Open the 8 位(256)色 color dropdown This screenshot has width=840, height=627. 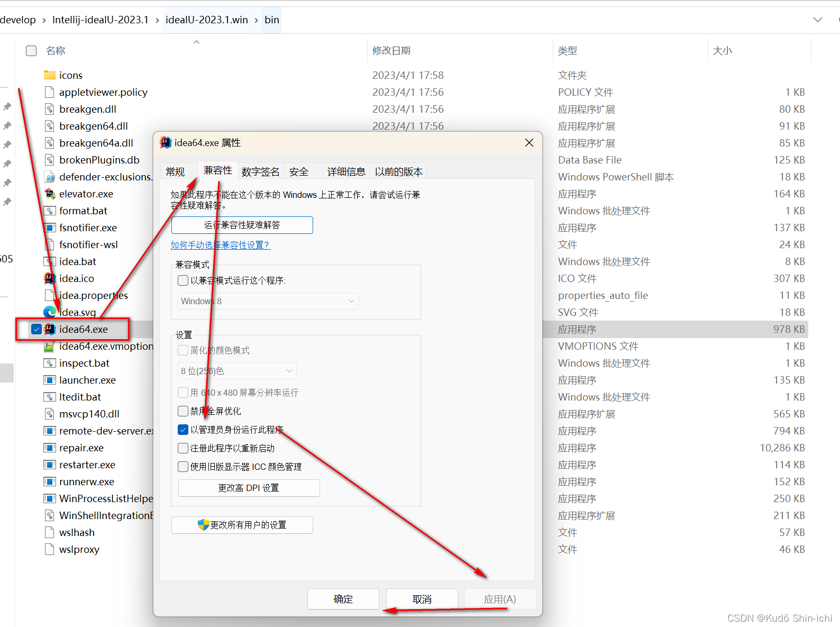237,371
